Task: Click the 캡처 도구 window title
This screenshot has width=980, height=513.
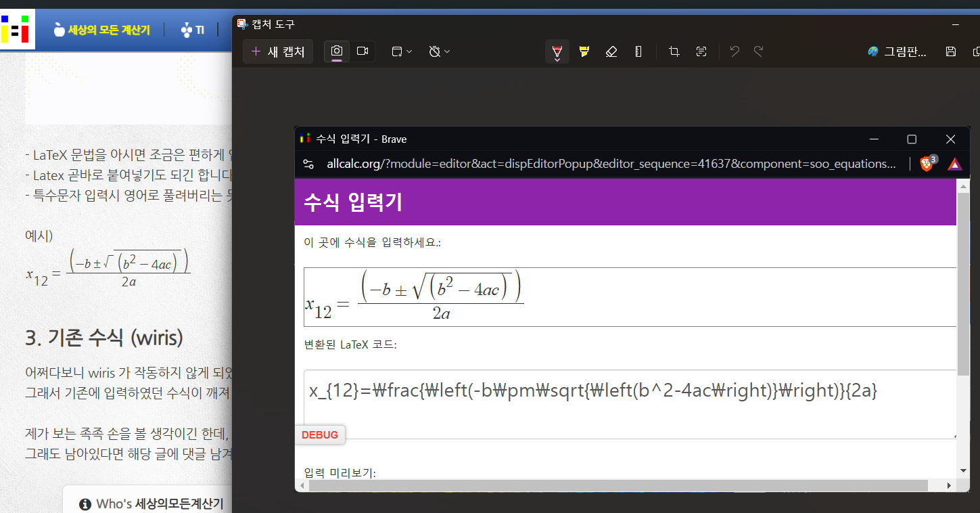Action: click(x=273, y=24)
